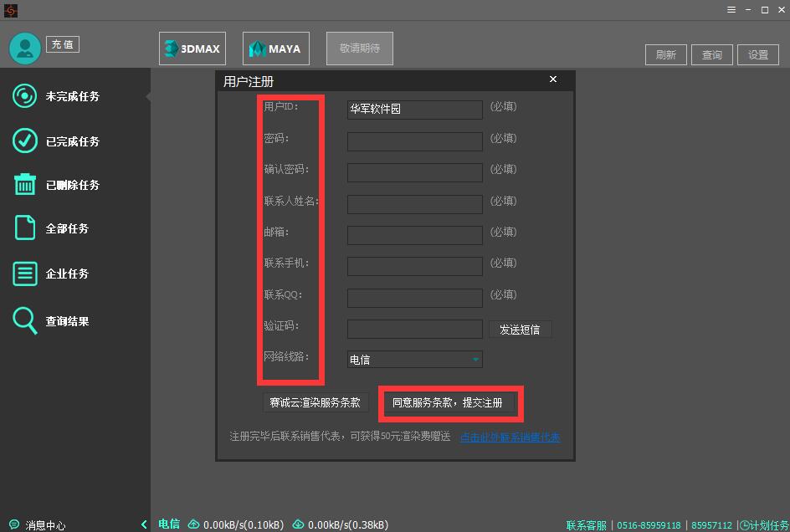This screenshot has width=790, height=532.
Task: Click the 发送短信 button
Action: tap(521, 330)
